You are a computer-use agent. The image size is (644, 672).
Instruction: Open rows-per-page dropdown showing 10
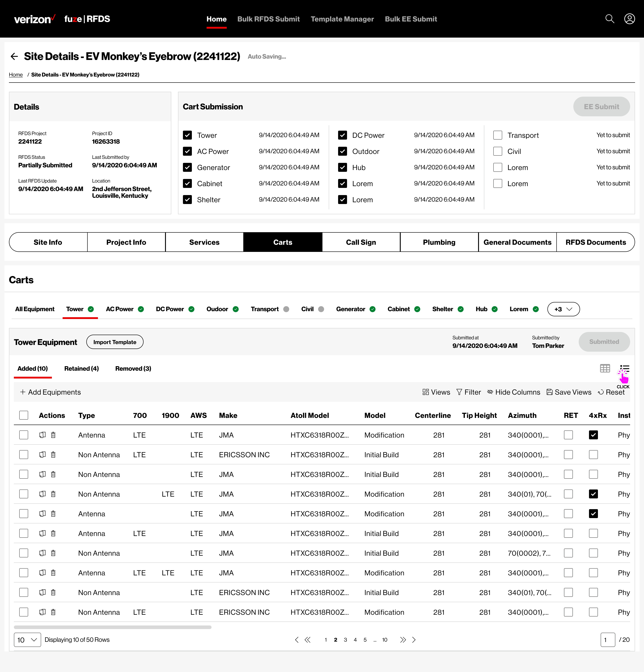click(x=28, y=640)
